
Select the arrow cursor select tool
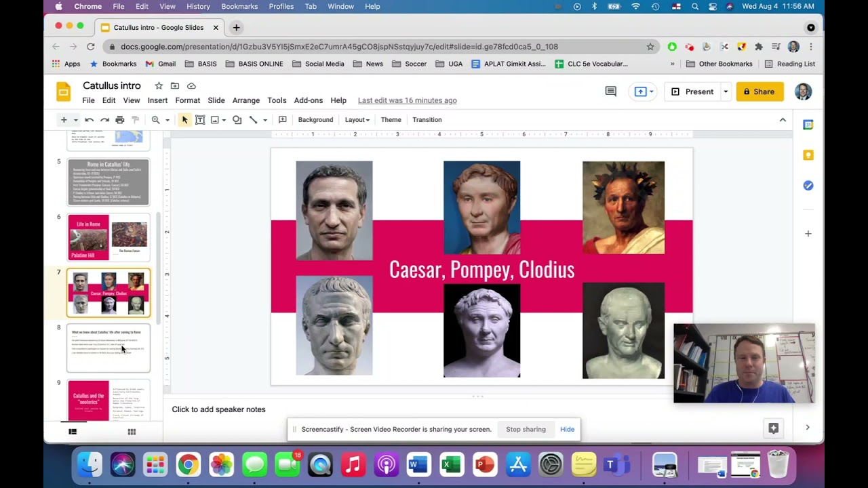click(x=184, y=120)
